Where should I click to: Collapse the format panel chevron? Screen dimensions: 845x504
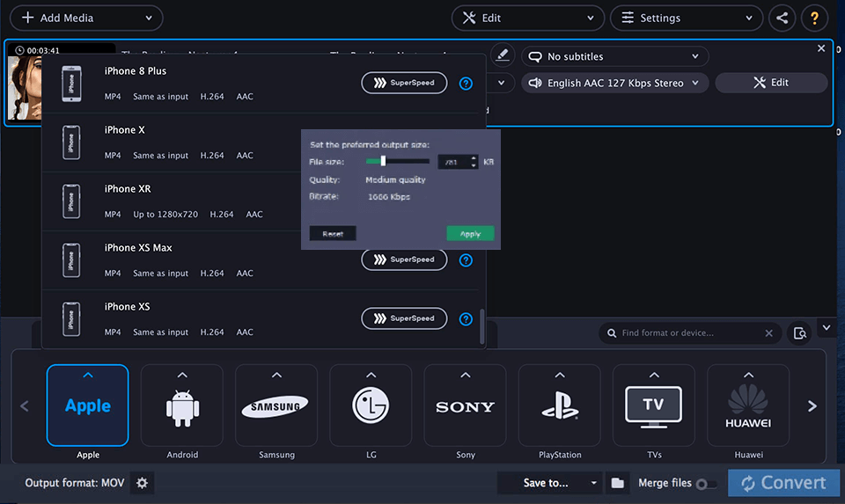tap(827, 327)
